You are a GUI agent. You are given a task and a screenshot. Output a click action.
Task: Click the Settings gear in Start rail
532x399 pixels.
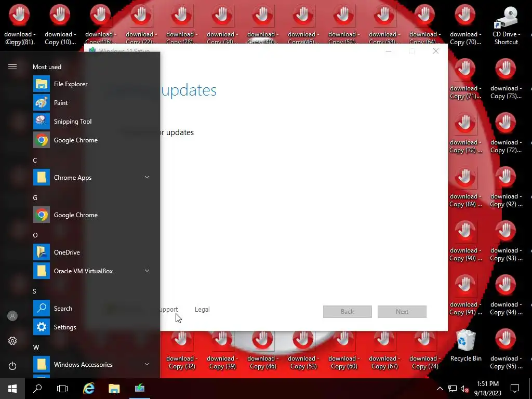[x=12, y=341]
